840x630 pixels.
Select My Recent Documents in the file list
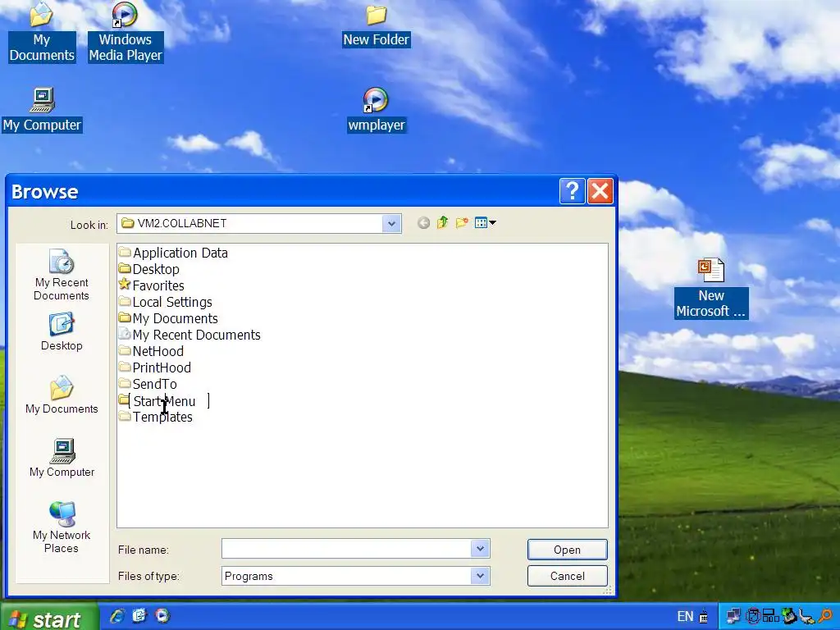(189, 335)
